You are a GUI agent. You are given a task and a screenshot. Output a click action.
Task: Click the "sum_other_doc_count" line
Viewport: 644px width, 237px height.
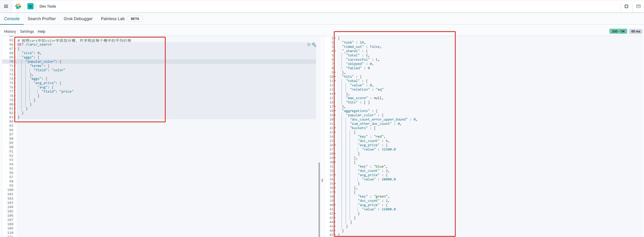pyautogui.click(x=375, y=124)
